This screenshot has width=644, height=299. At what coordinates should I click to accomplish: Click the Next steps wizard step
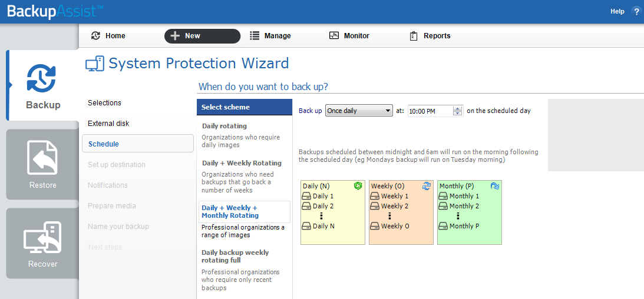point(105,247)
